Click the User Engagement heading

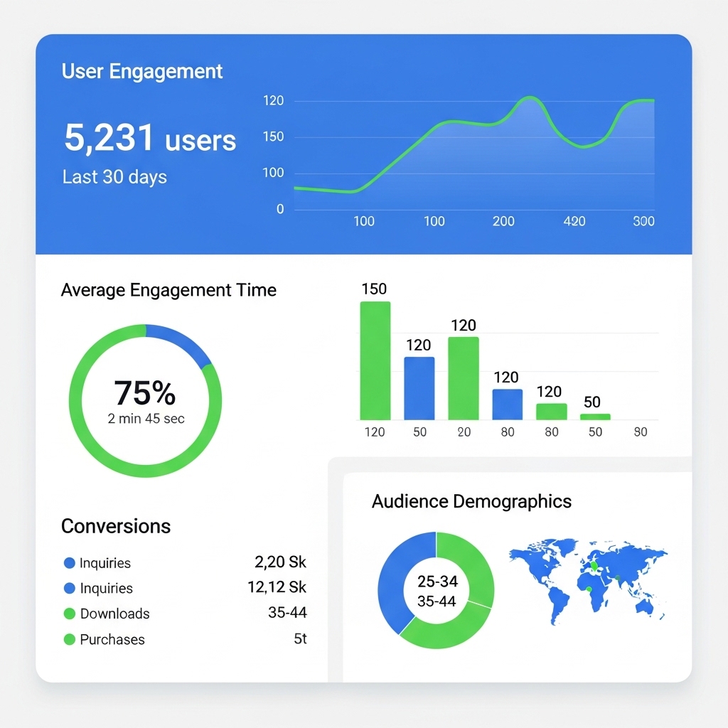click(x=142, y=72)
